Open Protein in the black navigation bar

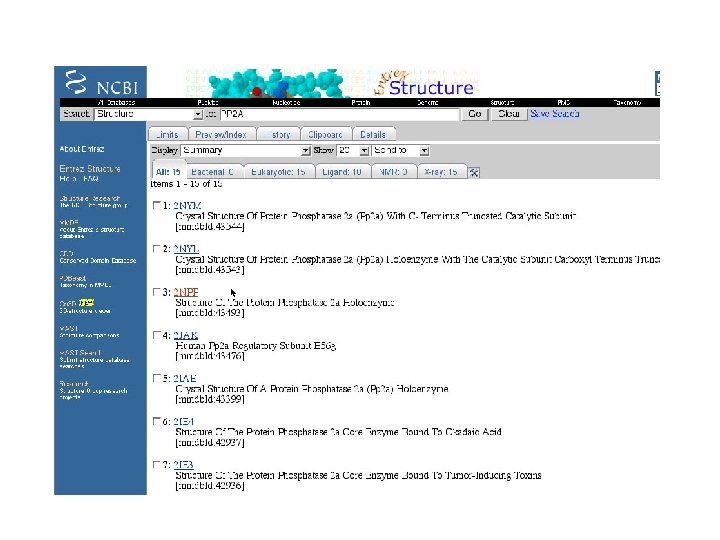pos(361,102)
